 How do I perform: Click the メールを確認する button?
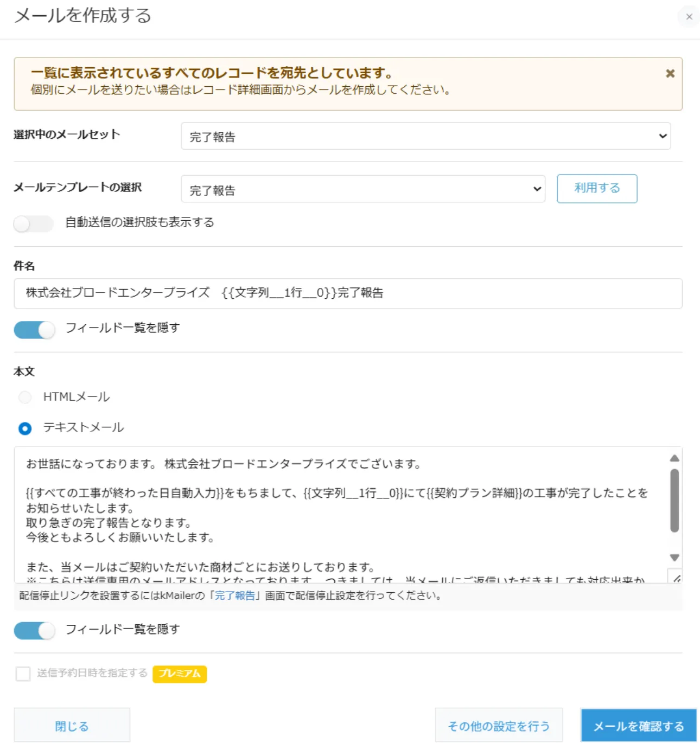(638, 726)
